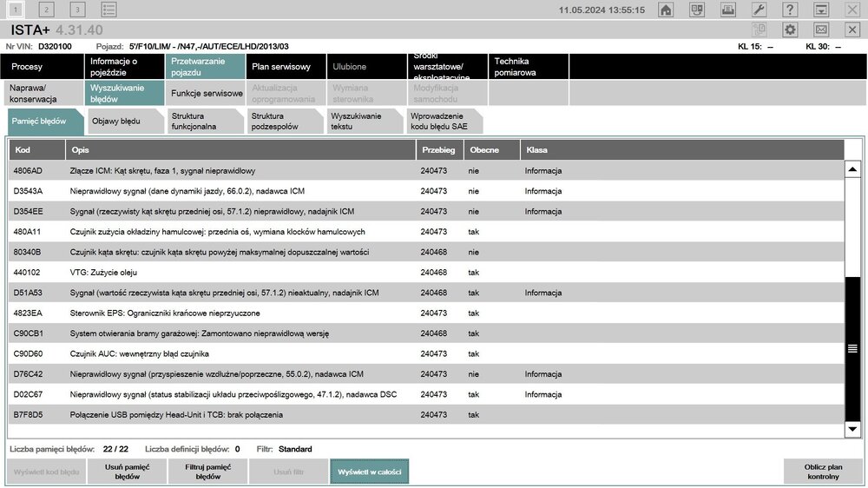Switch to the Objawy błędu tab
Viewport: 868px width, 488px height.
point(126,122)
